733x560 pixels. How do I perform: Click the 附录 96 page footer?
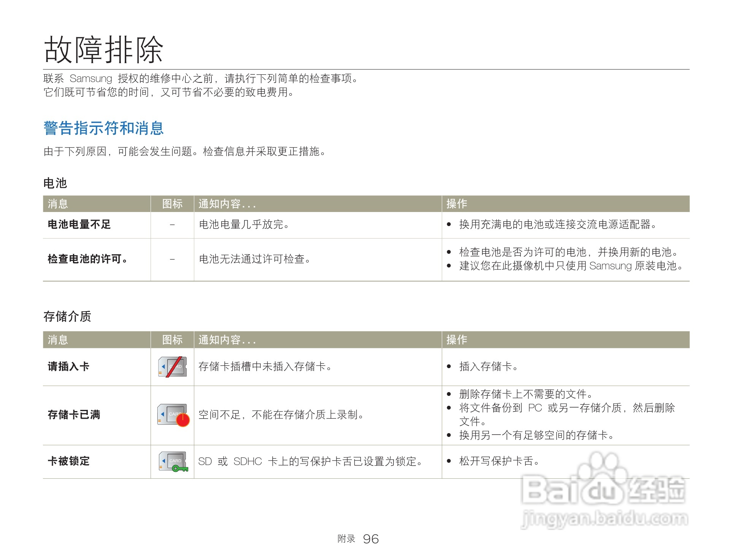pyautogui.click(x=357, y=539)
